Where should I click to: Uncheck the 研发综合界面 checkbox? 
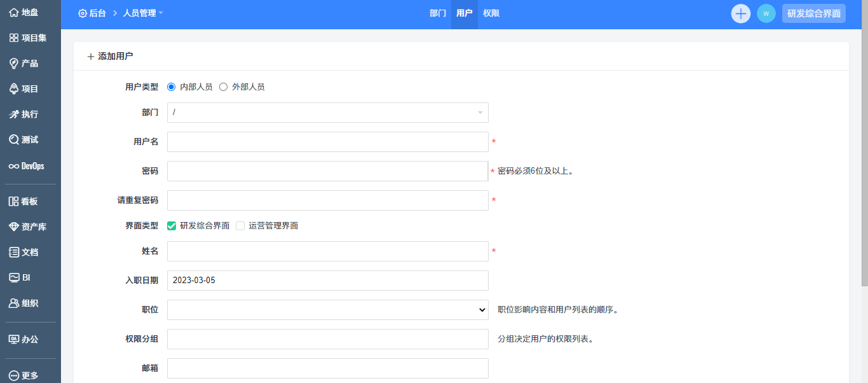tap(172, 226)
